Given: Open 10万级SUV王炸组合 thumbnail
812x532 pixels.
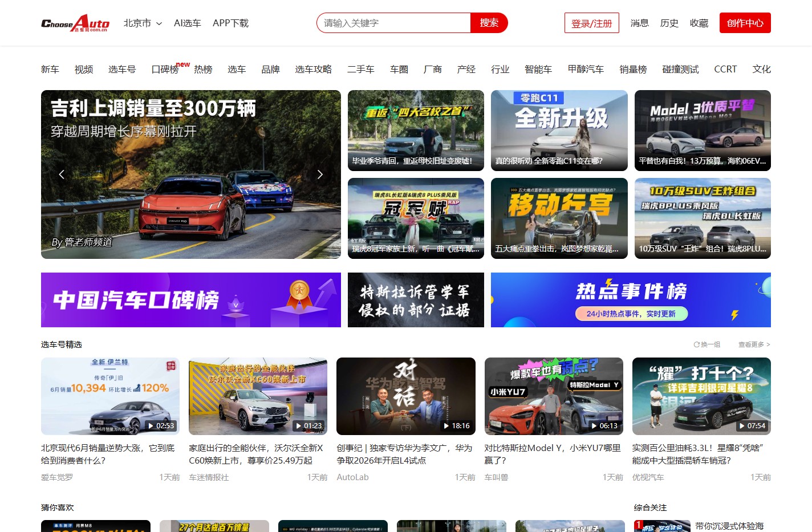Looking at the screenshot, I should pos(703,218).
